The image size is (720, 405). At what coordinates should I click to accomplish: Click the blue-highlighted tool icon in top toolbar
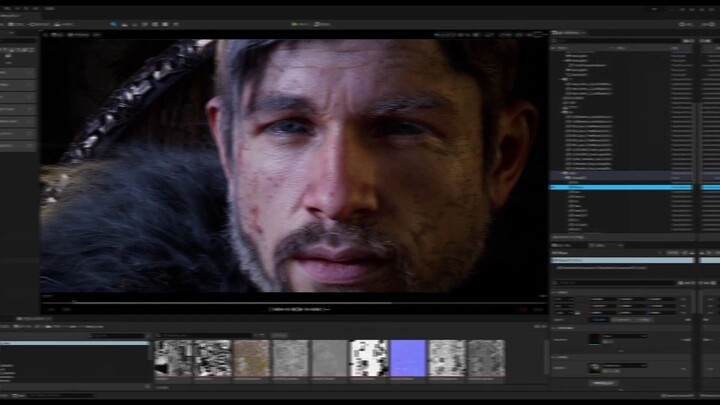(x=113, y=23)
